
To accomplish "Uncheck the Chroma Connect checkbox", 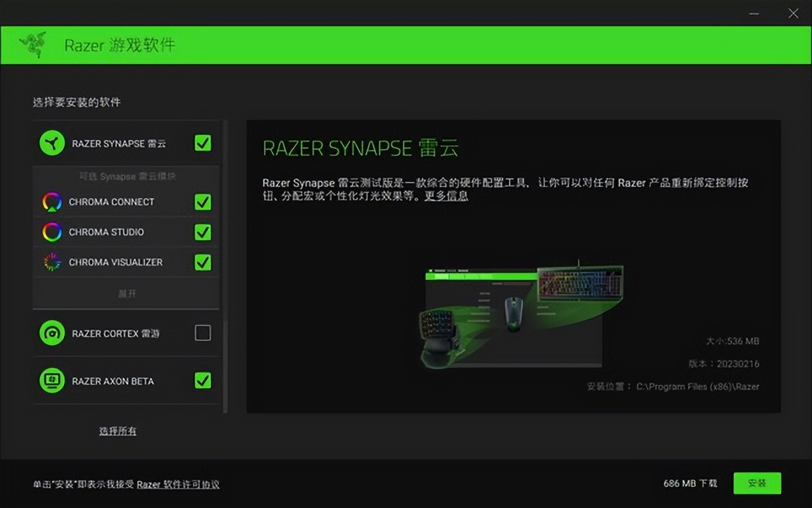I will click(x=203, y=202).
